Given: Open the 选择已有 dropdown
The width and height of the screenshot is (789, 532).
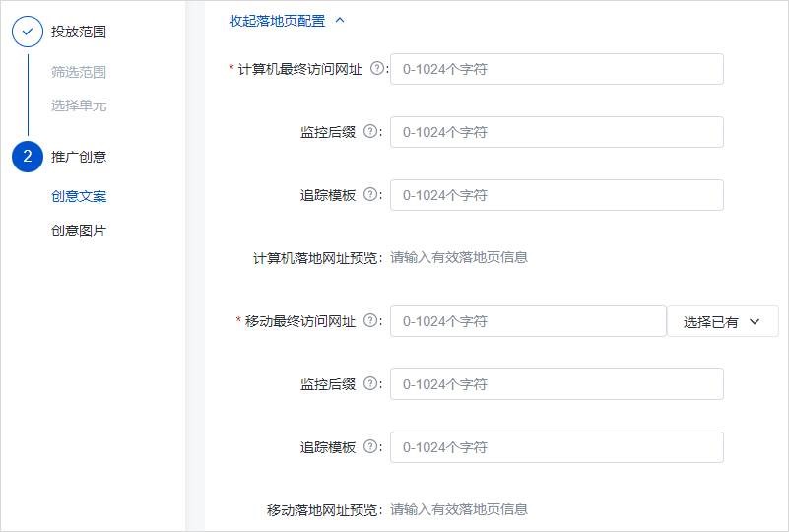Looking at the screenshot, I should 722,321.
